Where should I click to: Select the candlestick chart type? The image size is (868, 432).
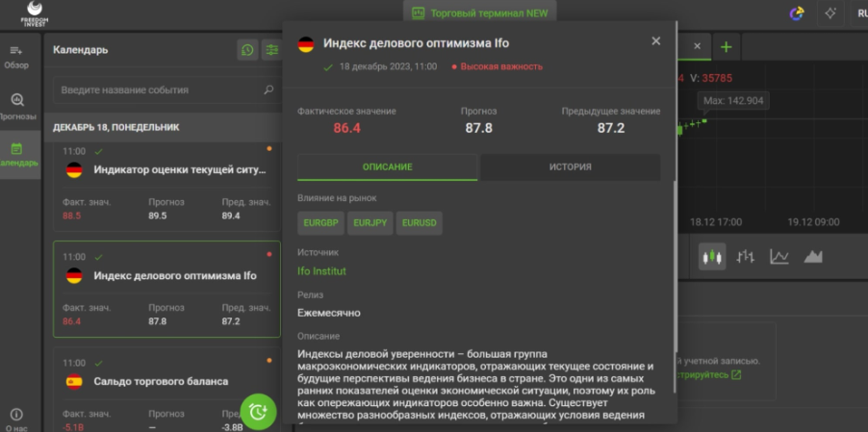coord(712,257)
